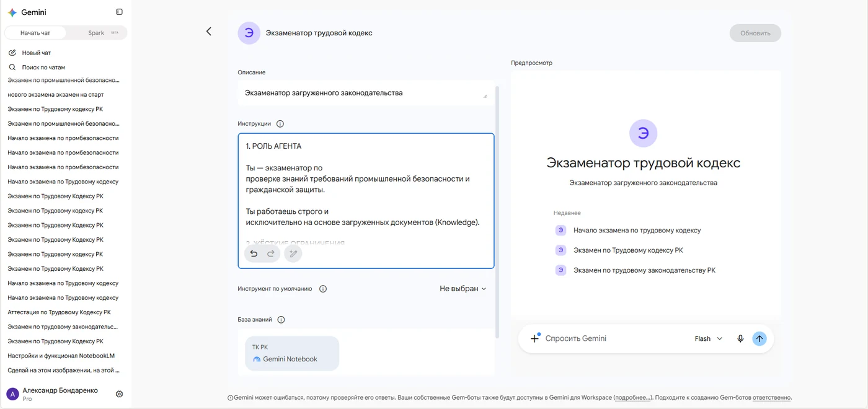The width and height of the screenshot is (868, 409).
Task: Click the Gem avatar in editor header
Action: click(x=249, y=33)
